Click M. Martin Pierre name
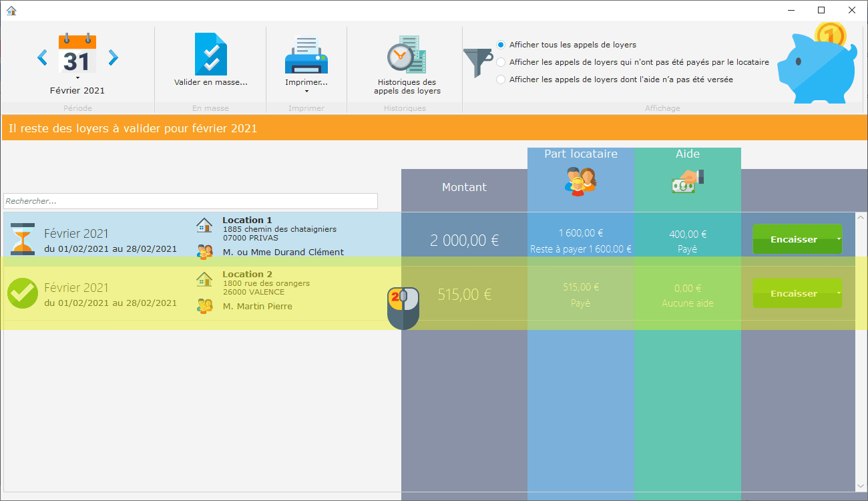 pyautogui.click(x=257, y=307)
